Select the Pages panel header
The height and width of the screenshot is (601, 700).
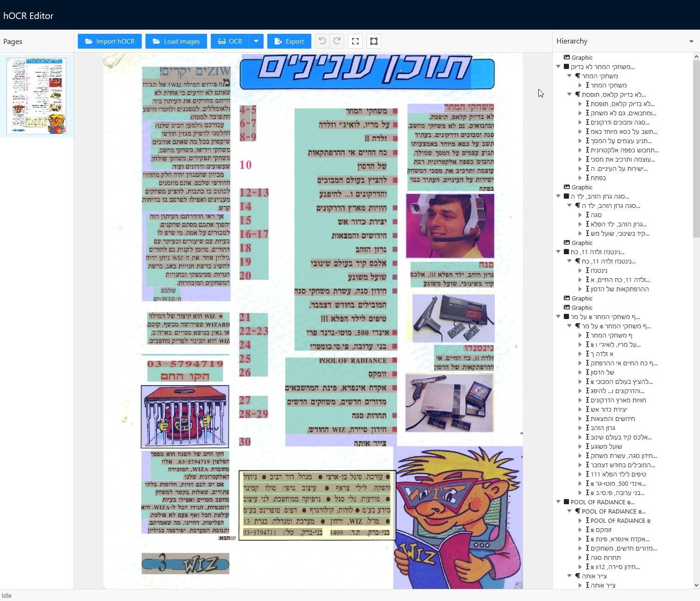(x=13, y=42)
